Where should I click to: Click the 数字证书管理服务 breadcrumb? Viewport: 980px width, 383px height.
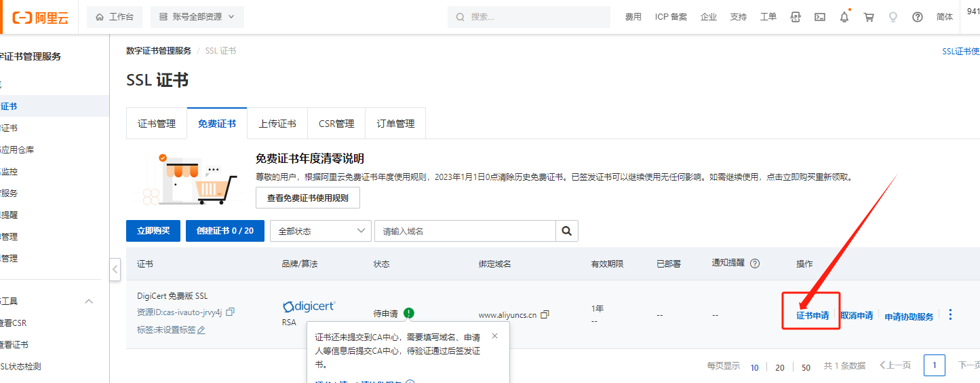tap(159, 51)
